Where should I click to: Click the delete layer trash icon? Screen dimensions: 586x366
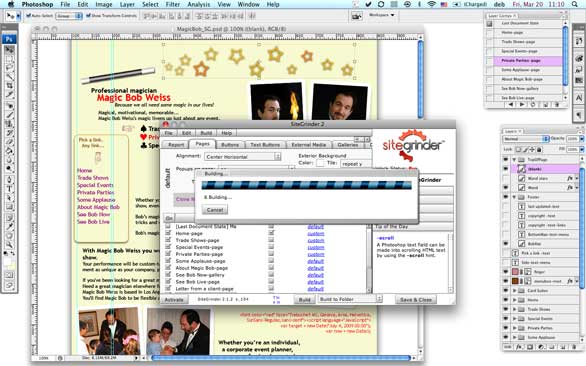tap(574, 347)
